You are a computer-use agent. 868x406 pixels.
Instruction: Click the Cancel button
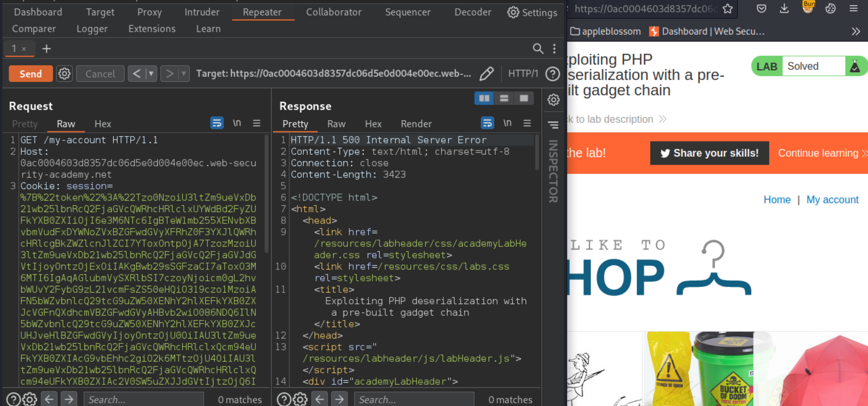click(x=100, y=73)
